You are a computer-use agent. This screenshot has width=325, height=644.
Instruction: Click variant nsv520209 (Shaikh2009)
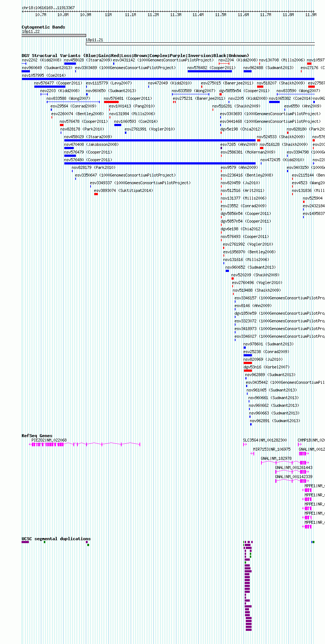click(255, 275)
